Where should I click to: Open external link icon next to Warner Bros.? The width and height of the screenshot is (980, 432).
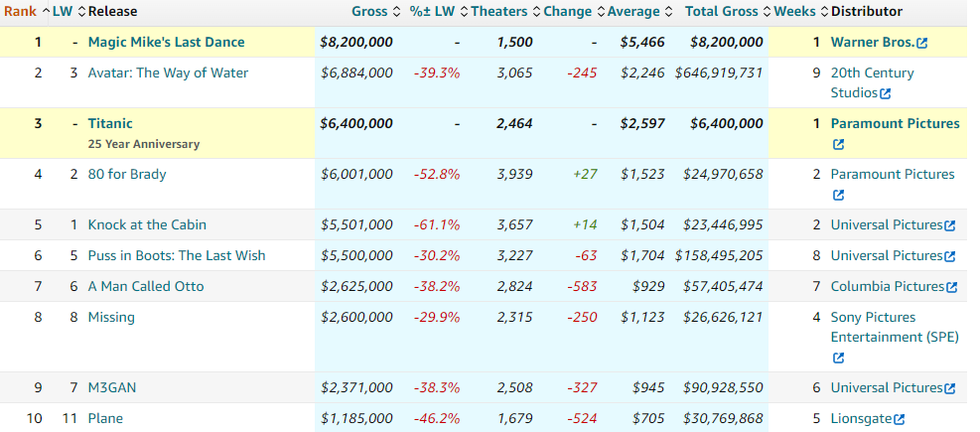pyautogui.click(x=922, y=43)
